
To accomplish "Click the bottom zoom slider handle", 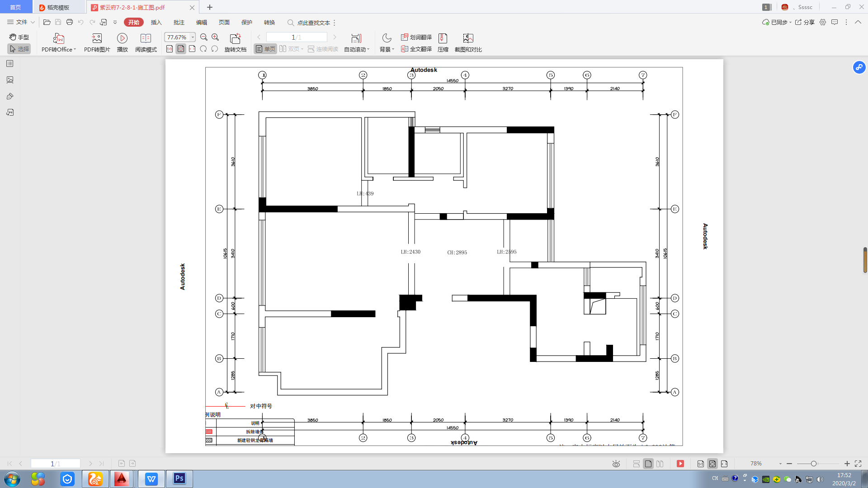I will click(813, 464).
